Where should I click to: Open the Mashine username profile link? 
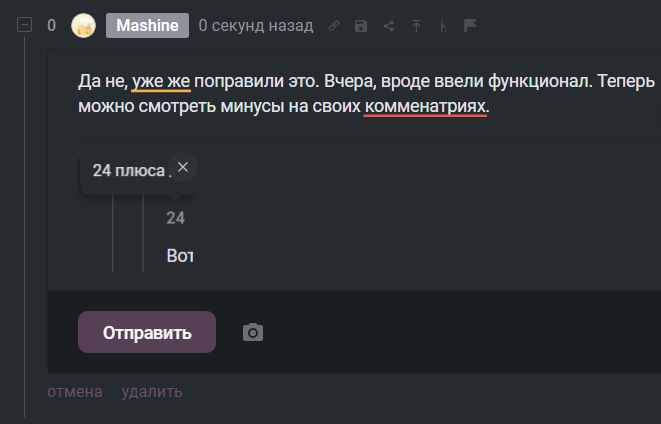[147, 26]
